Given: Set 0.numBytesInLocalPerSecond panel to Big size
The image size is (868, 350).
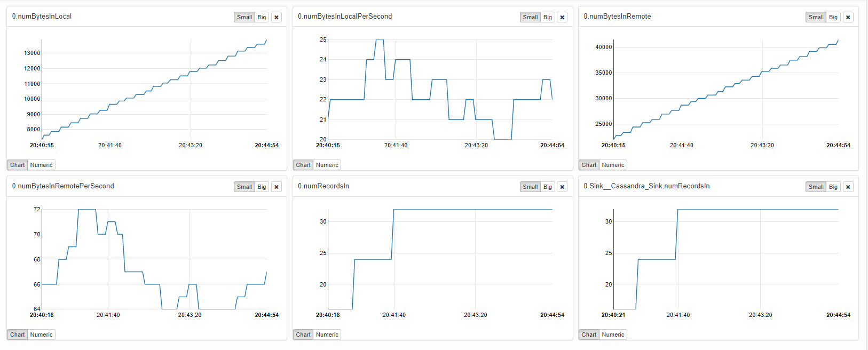Looking at the screenshot, I should 548,17.
